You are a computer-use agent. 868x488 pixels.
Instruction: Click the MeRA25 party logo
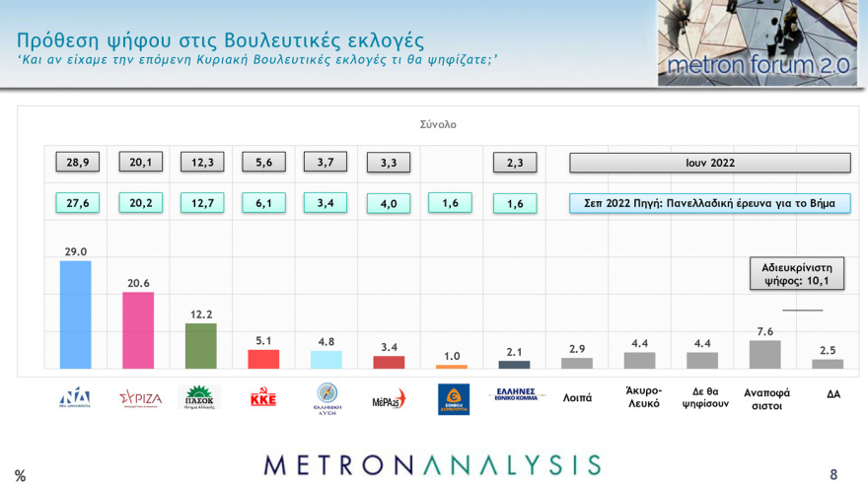[x=390, y=399]
